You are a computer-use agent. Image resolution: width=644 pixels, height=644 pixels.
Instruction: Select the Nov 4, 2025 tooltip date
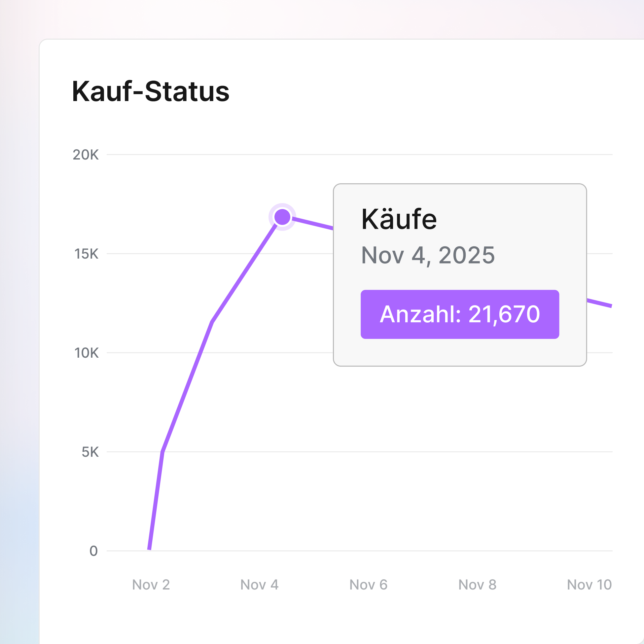428,255
